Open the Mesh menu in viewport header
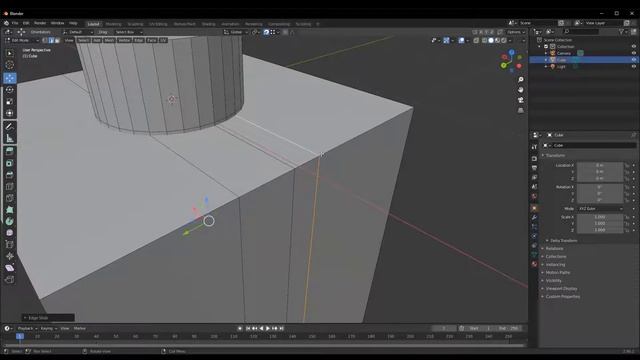Viewport: 640px width, 360px height. [x=109, y=40]
